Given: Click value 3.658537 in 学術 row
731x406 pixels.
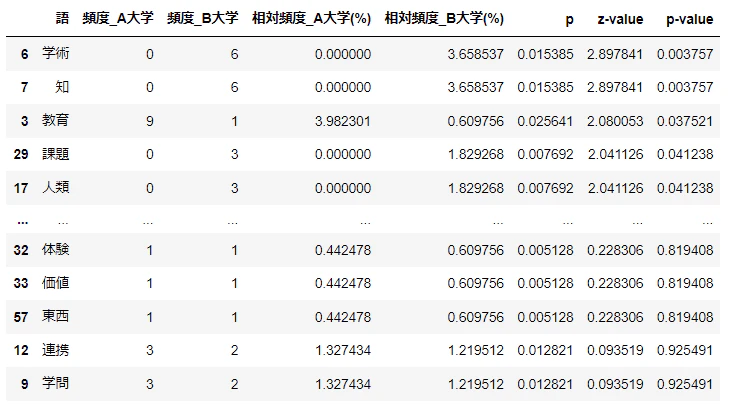Looking at the screenshot, I should [x=476, y=55].
